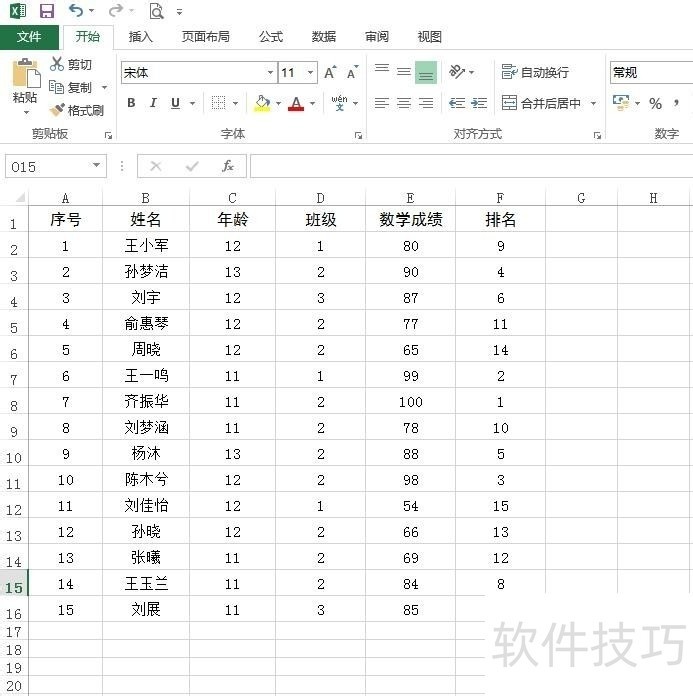Expand the font color dropdown arrow
The height and width of the screenshot is (696, 693).
click(313, 103)
